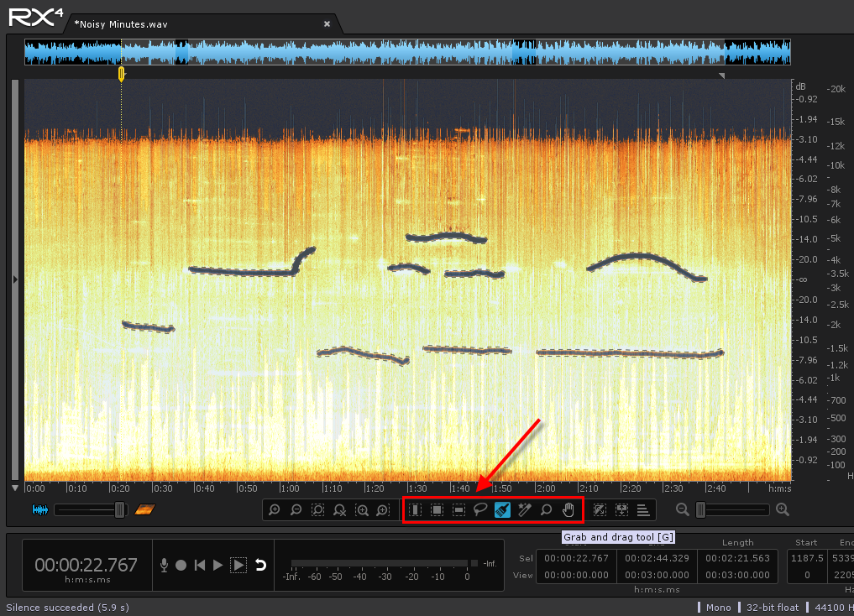Screen dimensions: 854x616
Task: Click the triangle left of time ruler
Action: (15, 488)
